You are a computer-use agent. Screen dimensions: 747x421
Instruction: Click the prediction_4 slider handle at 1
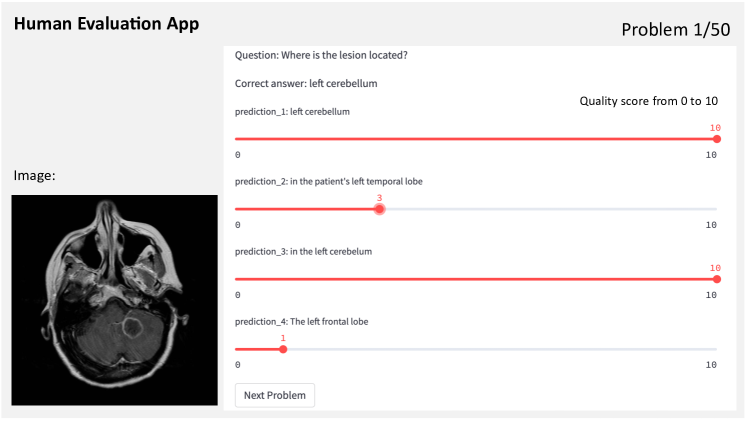coord(283,349)
